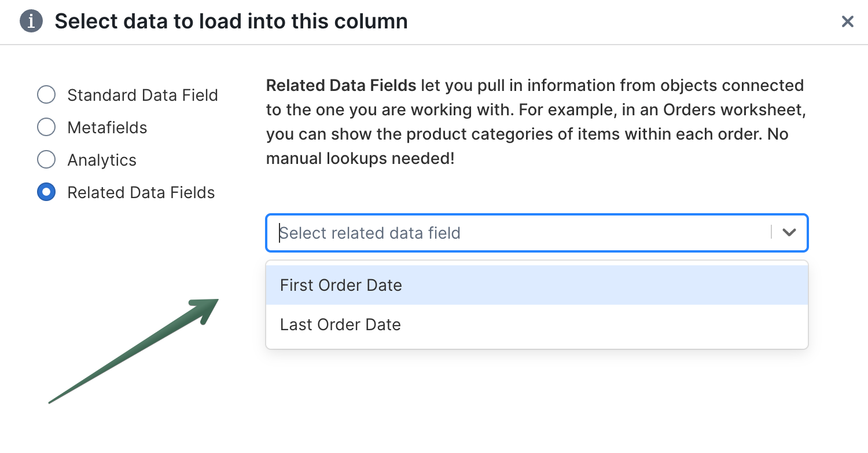This screenshot has height=453, width=868.
Task: Click the 'Related Data Fields' option label
Action: pyautogui.click(x=141, y=192)
